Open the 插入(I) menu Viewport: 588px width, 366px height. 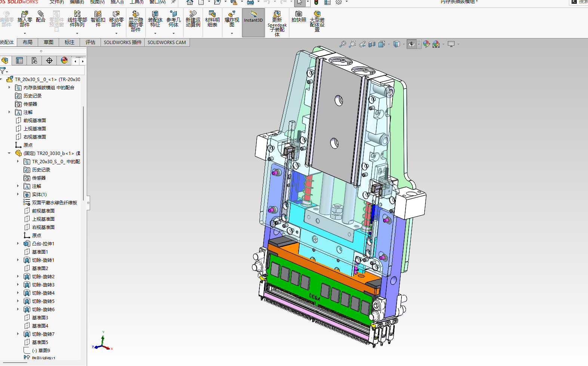[x=117, y=2]
